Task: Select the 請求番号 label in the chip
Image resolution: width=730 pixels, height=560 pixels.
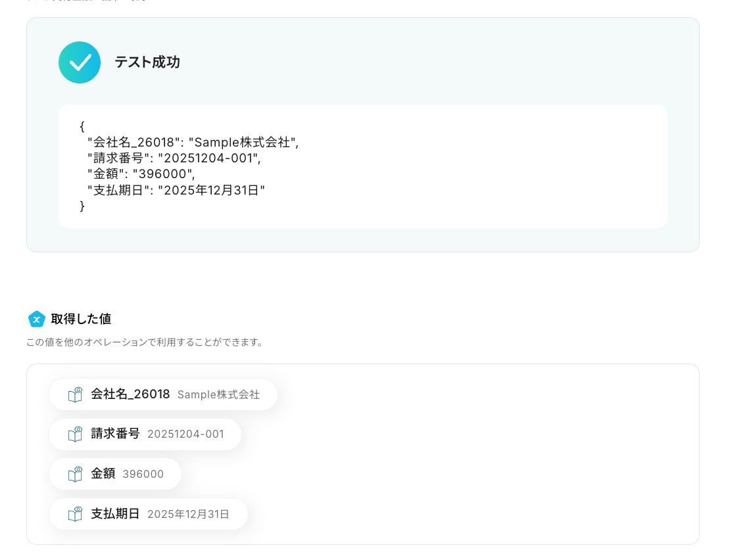Action: [115, 434]
